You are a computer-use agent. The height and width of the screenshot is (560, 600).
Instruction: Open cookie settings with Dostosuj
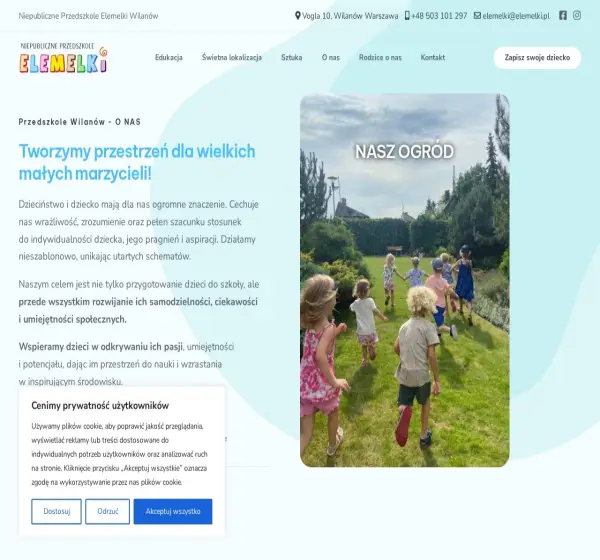[56, 511]
